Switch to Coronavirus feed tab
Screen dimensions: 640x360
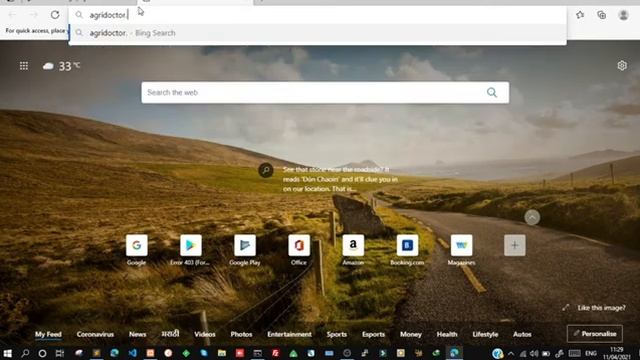[95, 334]
